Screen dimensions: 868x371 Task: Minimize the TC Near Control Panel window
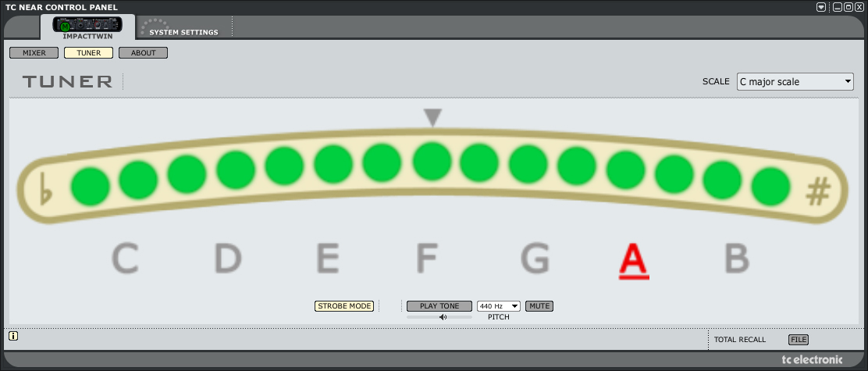click(x=838, y=7)
